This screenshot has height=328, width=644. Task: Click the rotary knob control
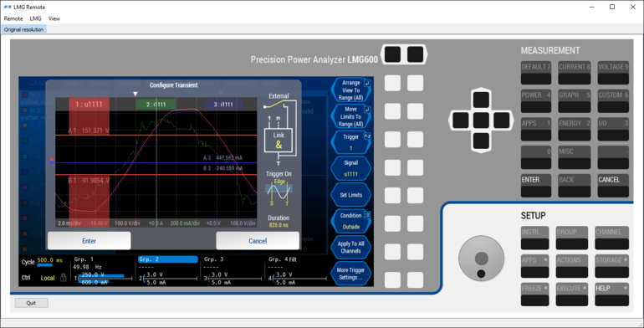[x=481, y=259]
